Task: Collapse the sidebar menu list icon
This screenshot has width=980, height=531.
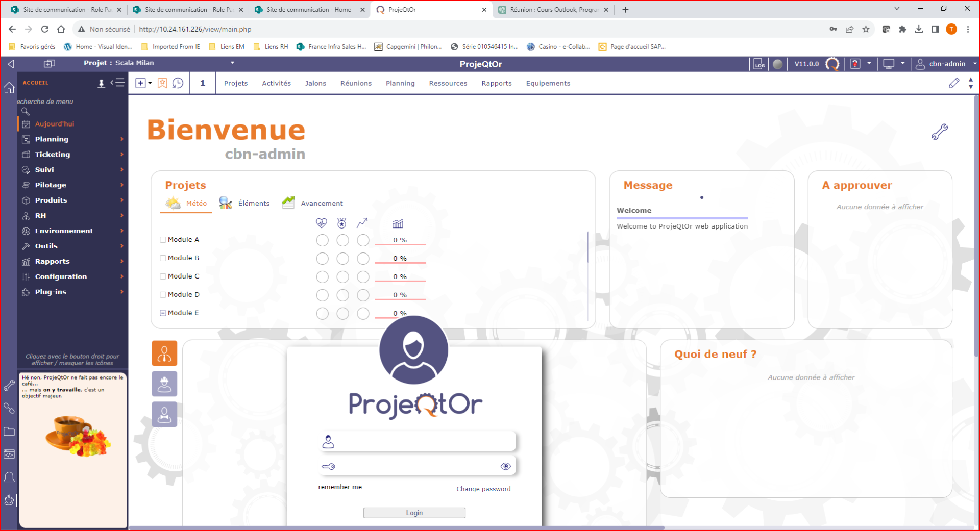Action: point(117,83)
